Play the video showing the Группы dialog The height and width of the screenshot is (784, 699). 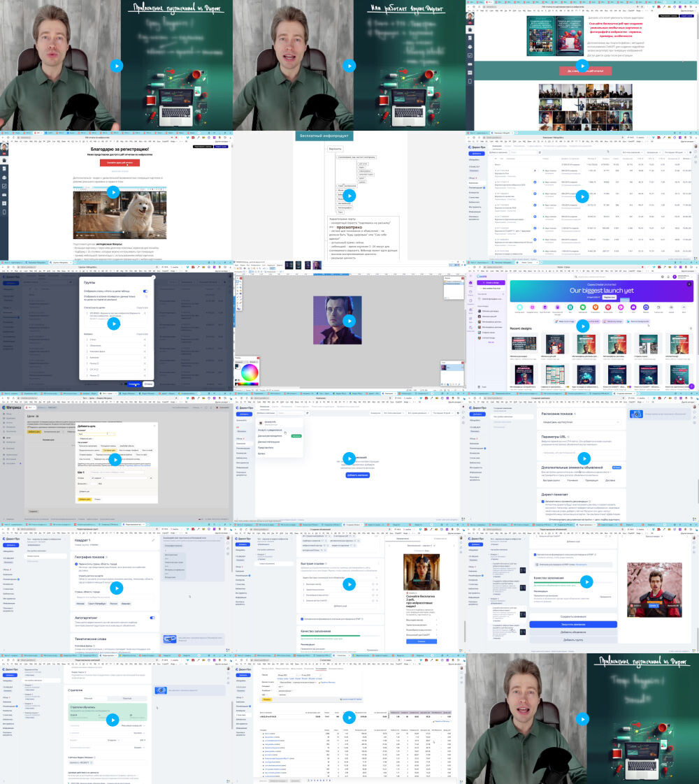pyautogui.click(x=114, y=324)
